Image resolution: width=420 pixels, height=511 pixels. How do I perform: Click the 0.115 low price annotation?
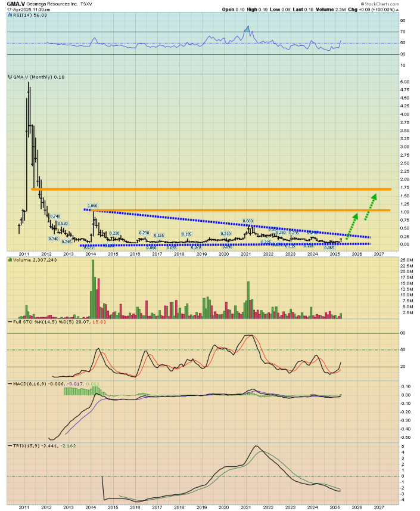[x=290, y=246]
